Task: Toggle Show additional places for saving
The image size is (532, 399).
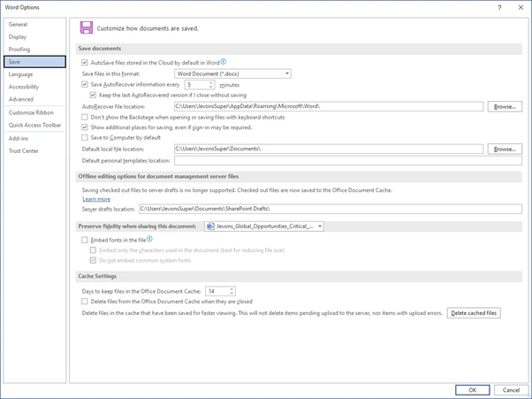Action: (85, 127)
